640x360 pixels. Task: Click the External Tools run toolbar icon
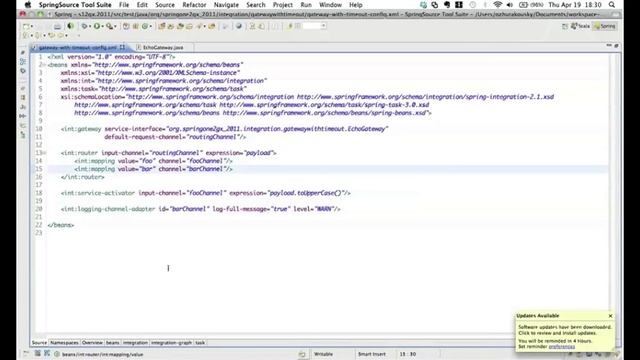click(x=109, y=26)
